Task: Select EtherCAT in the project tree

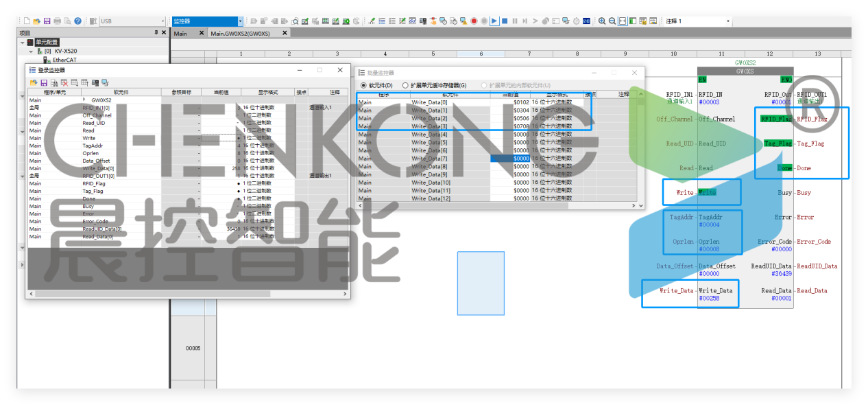Action: (65, 60)
